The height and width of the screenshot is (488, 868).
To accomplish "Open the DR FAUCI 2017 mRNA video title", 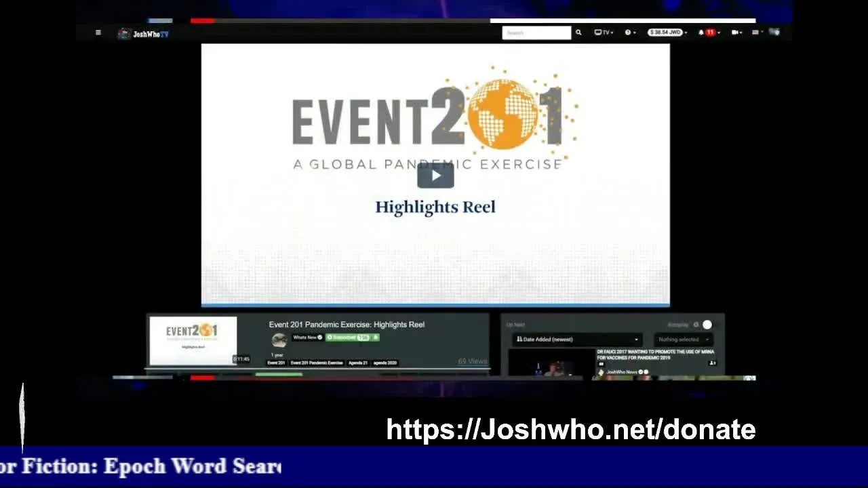I will [655, 354].
